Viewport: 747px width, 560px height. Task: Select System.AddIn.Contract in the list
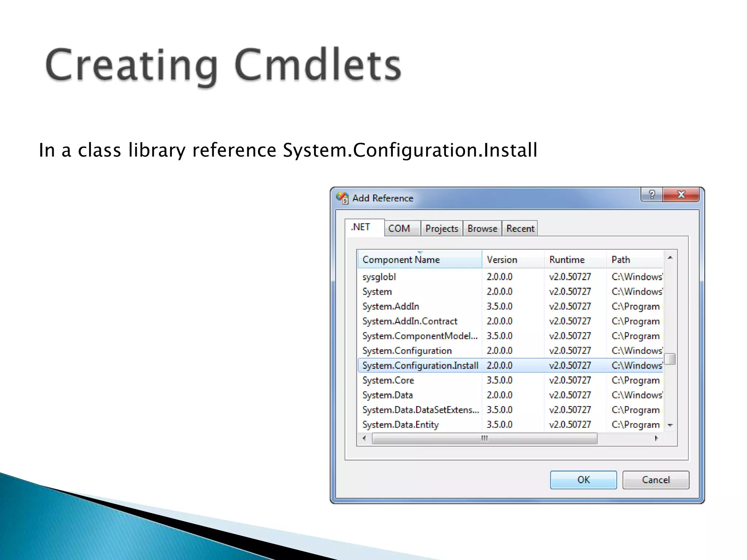(x=510, y=321)
